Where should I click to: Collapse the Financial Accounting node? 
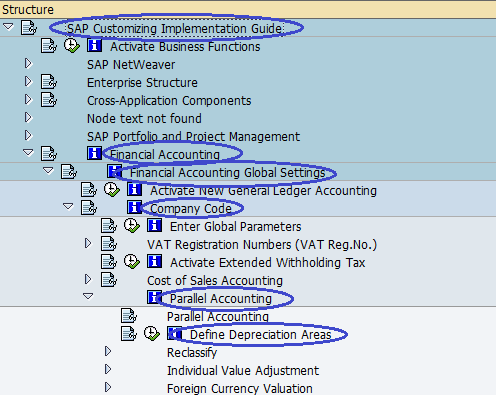click(x=28, y=153)
